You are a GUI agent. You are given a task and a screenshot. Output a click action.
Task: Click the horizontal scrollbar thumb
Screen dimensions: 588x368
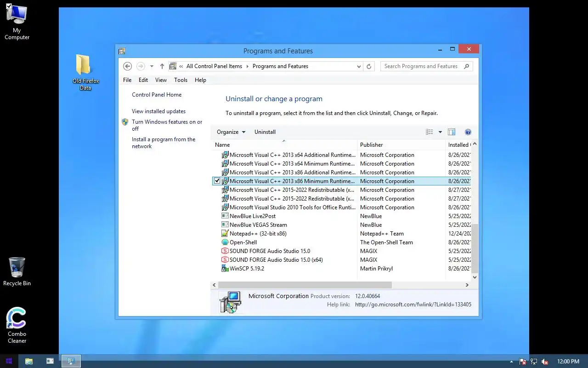point(305,285)
